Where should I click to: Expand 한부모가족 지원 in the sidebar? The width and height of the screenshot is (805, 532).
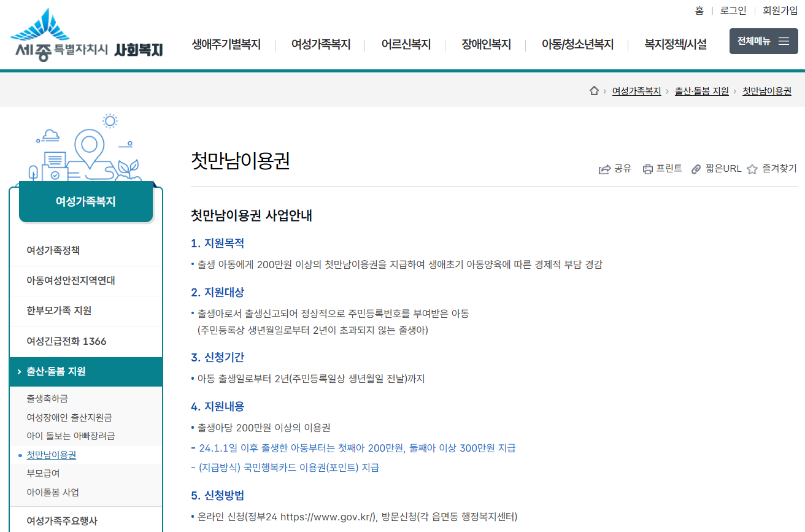[x=59, y=310]
